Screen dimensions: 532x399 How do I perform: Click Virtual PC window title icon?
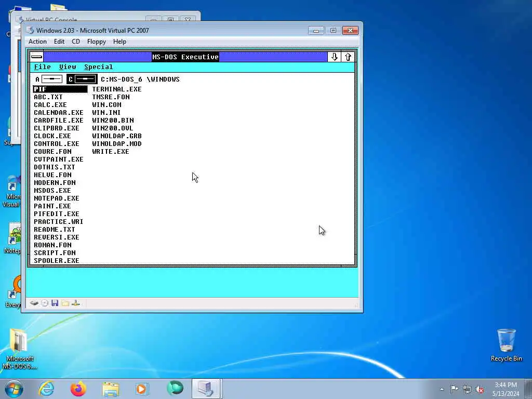(30, 30)
